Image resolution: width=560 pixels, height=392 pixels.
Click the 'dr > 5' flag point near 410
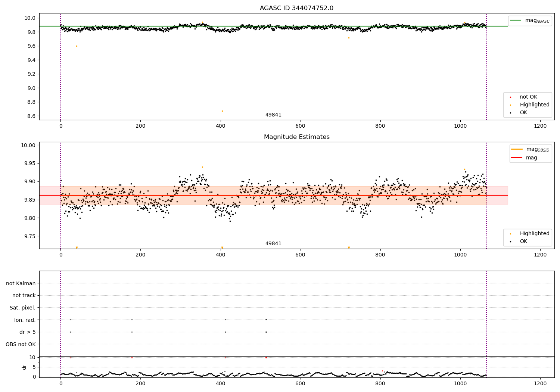225,332
